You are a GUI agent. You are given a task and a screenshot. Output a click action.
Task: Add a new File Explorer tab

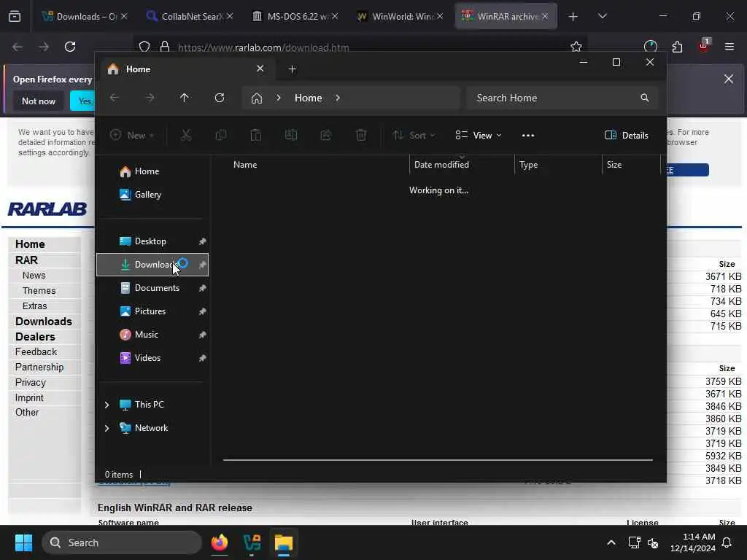(x=293, y=69)
